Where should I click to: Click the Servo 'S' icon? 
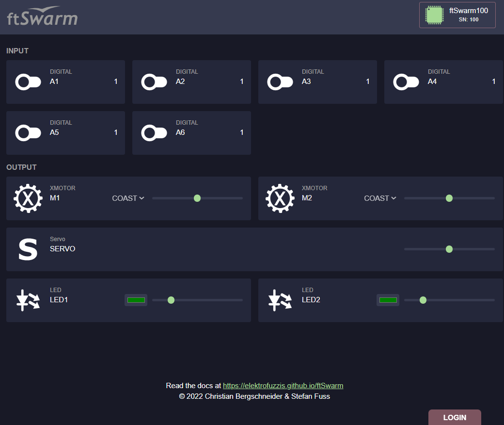tap(28, 249)
